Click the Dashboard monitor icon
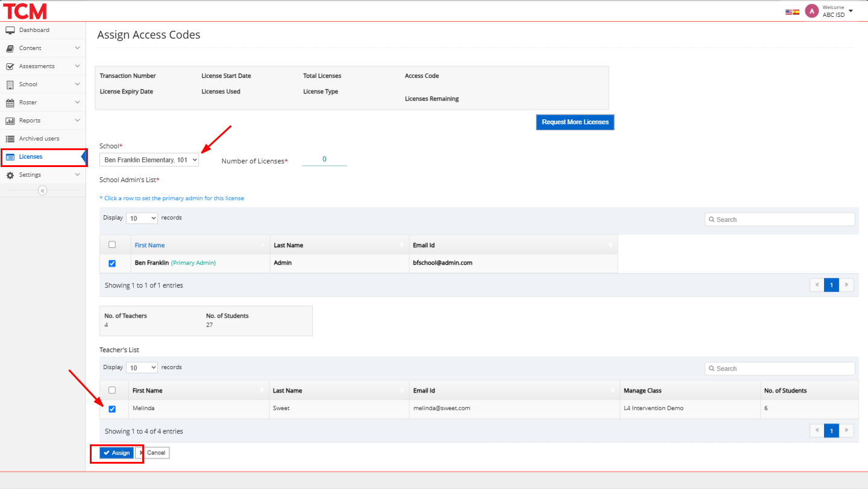This screenshot has width=868, height=489. pos(10,30)
